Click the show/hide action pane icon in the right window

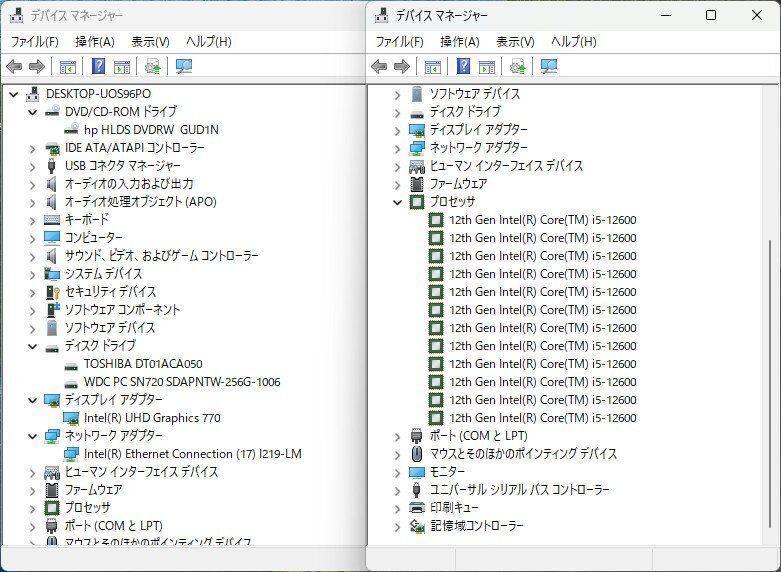(487, 67)
